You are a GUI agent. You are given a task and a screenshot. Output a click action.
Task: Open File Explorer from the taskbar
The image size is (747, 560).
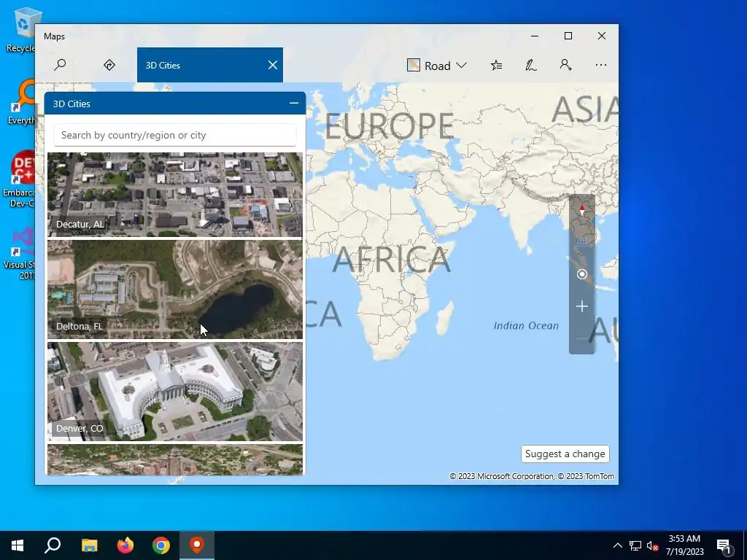coord(89,545)
